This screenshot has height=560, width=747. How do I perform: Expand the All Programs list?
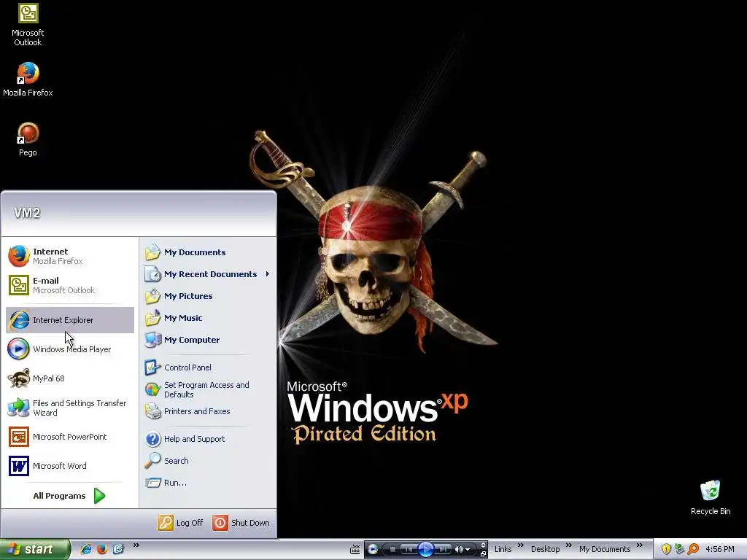[x=69, y=496]
